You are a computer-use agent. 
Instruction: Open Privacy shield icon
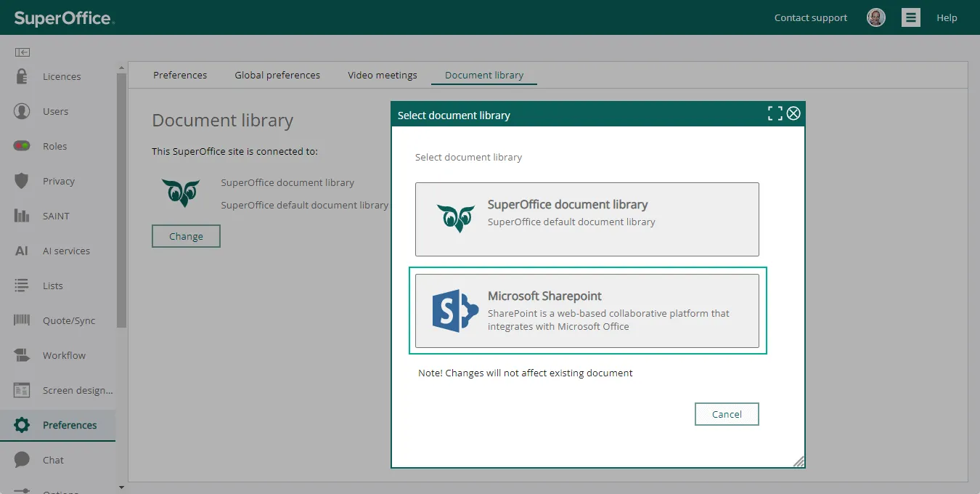[x=22, y=181]
